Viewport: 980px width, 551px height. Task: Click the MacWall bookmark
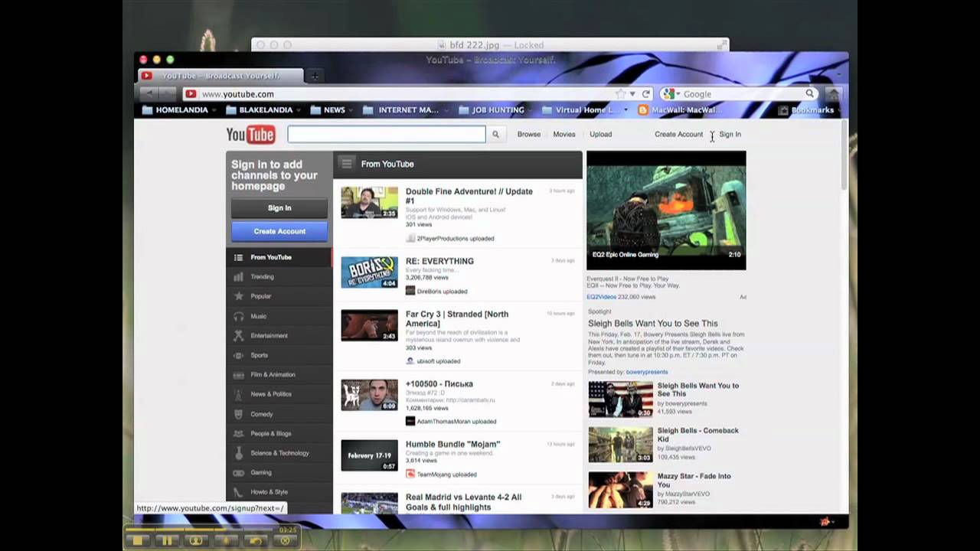[x=681, y=110]
